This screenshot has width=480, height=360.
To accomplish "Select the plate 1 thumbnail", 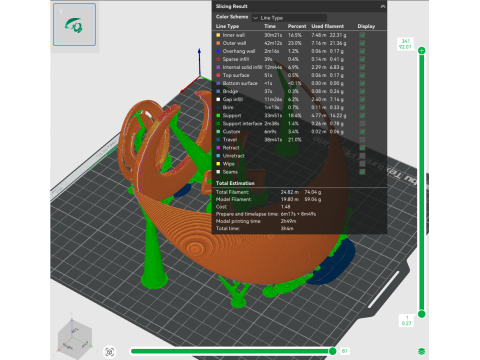I will point(74,25).
